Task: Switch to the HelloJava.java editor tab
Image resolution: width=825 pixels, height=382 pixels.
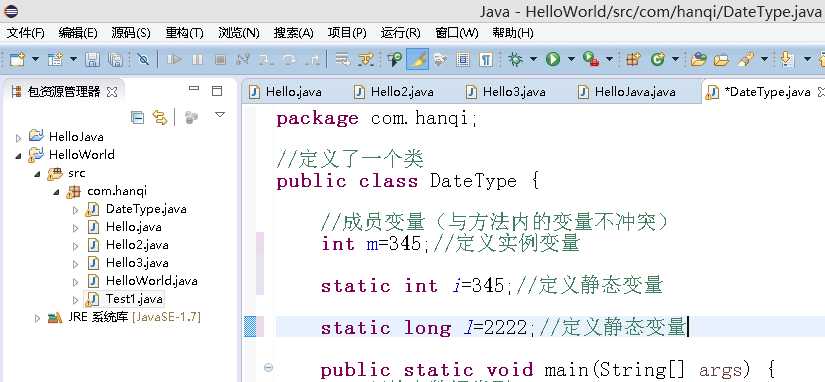Action: point(627,92)
